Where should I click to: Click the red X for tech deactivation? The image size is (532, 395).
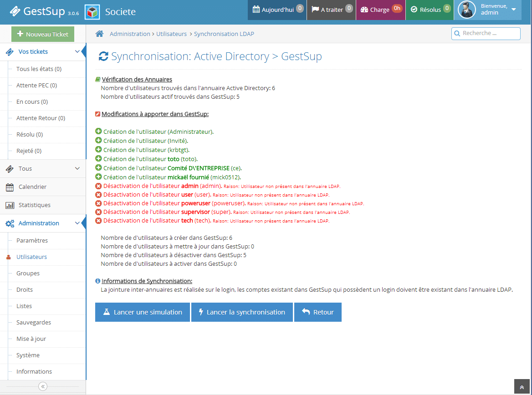pos(98,221)
